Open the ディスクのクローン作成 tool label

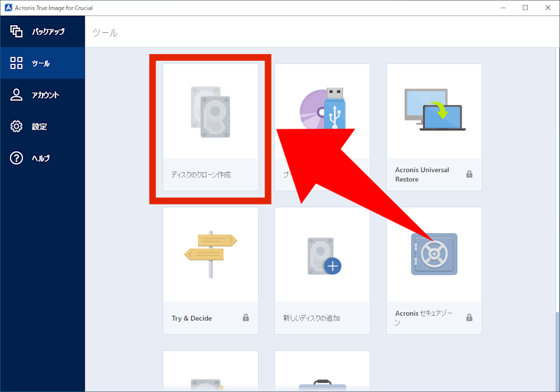pyautogui.click(x=201, y=174)
